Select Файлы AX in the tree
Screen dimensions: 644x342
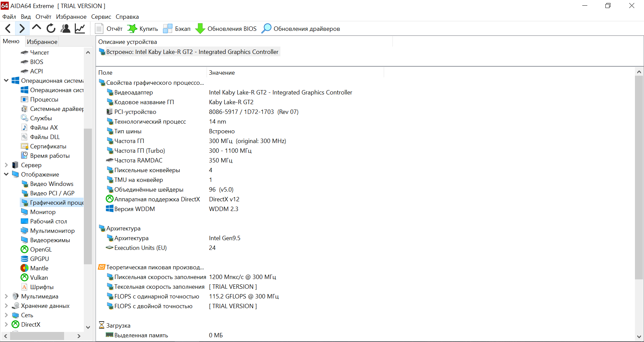(44, 128)
